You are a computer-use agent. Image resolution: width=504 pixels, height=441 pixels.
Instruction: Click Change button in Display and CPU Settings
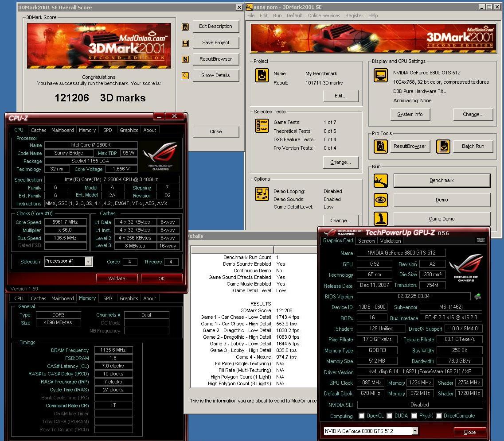[x=473, y=115]
